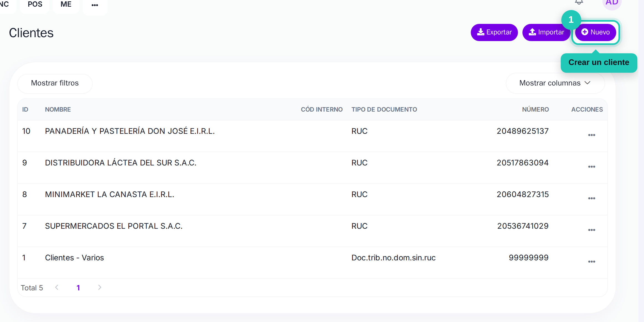Select MINIMARKET LA CANASTA E.I.R.L. name
Image resolution: width=644 pixels, height=322 pixels.
[110, 194]
